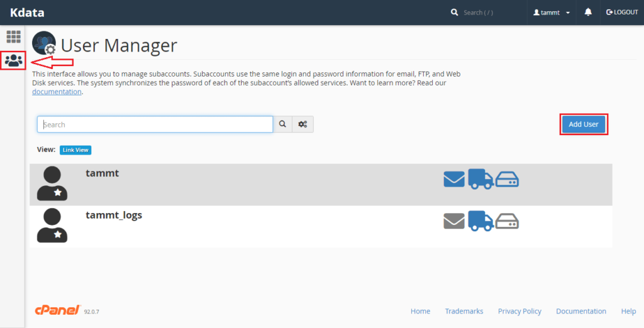The image size is (644, 328).
Task: Click the User Manager page title
Action: pyautogui.click(x=119, y=45)
